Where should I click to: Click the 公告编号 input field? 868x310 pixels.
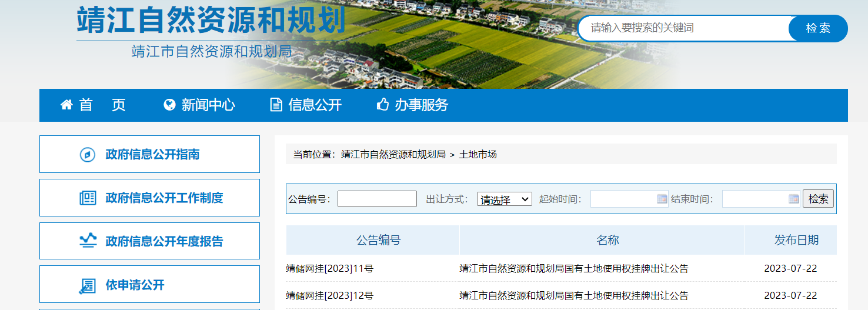[x=377, y=199]
